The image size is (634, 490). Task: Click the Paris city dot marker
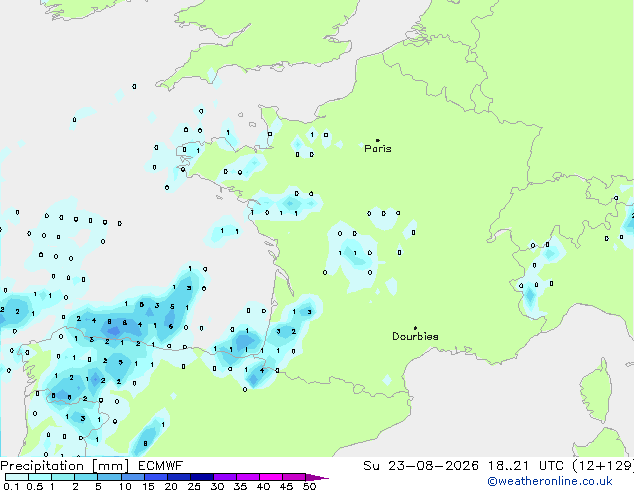click(378, 140)
